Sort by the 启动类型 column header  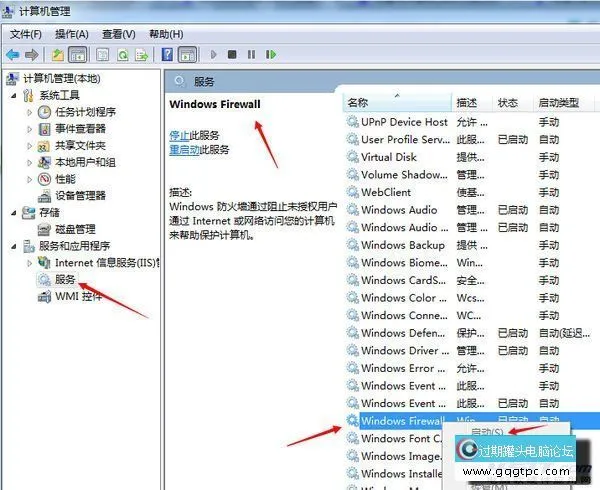pyautogui.click(x=563, y=103)
